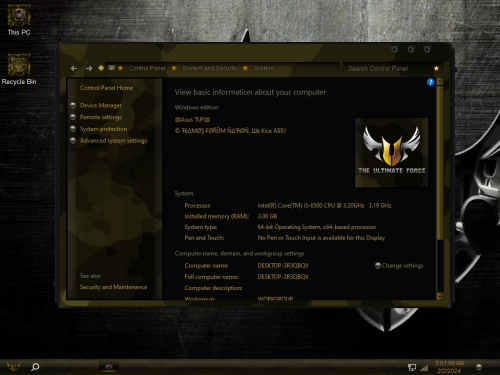Viewport: 500px width, 375px height.
Task: Minimize the System window
Action: pyautogui.click(x=395, y=49)
